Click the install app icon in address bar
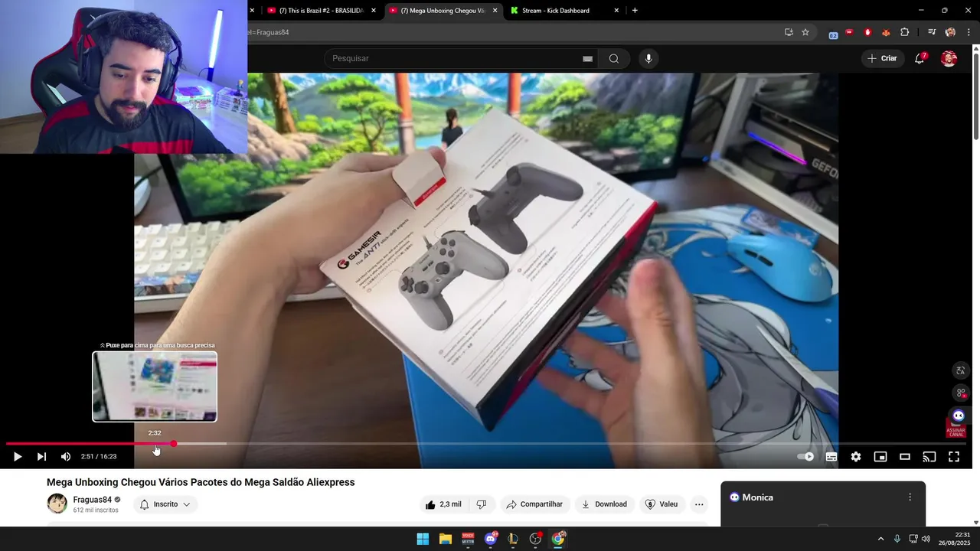The image size is (980, 551). tap(789, 32)
